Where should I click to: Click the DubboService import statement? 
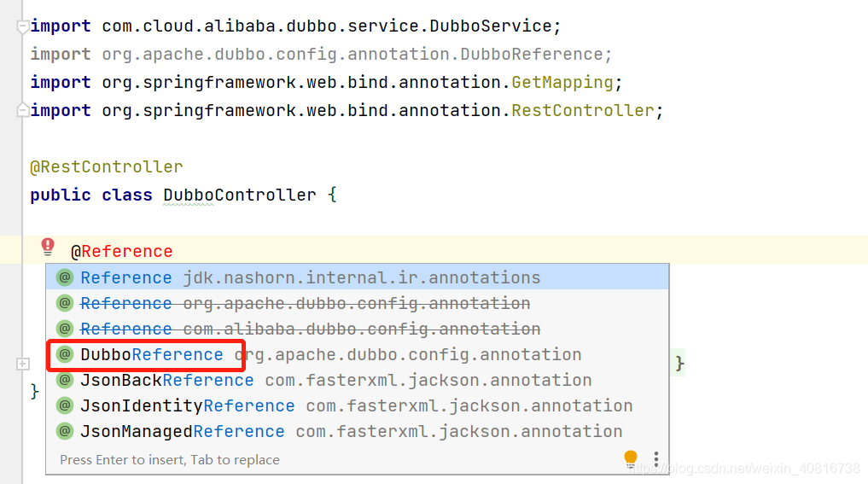click(295, 26)
